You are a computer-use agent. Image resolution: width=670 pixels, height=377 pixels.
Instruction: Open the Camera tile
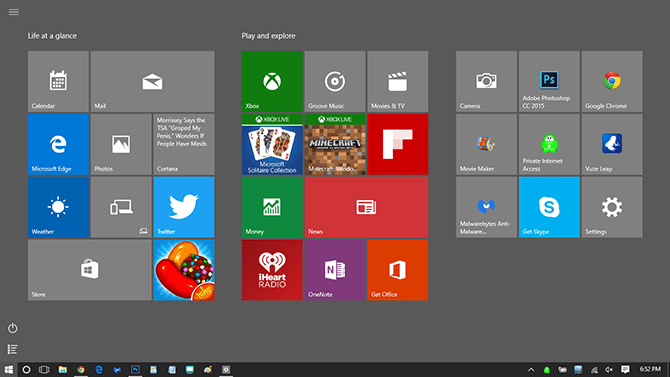point(486,82)
